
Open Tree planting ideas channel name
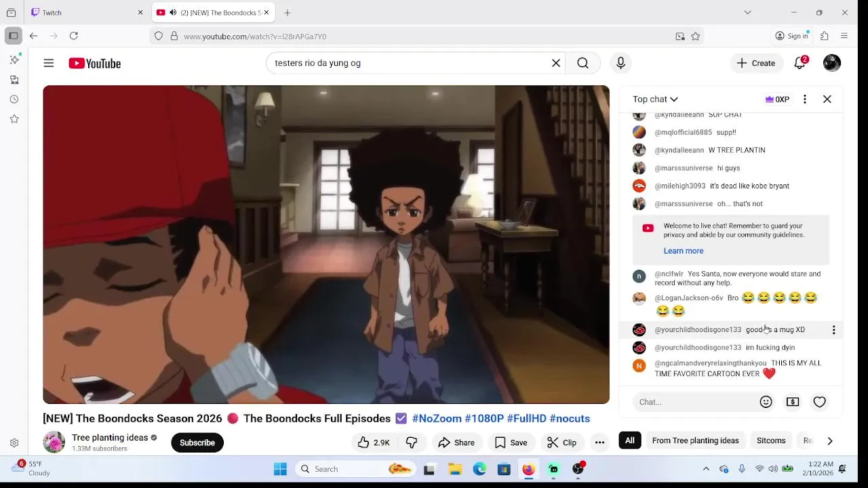(x=110, y=438)
